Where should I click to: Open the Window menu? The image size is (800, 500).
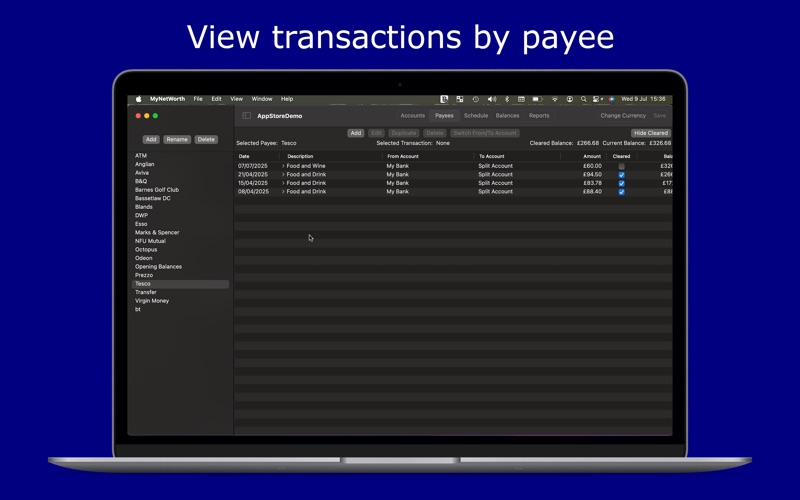pos(262,99)
